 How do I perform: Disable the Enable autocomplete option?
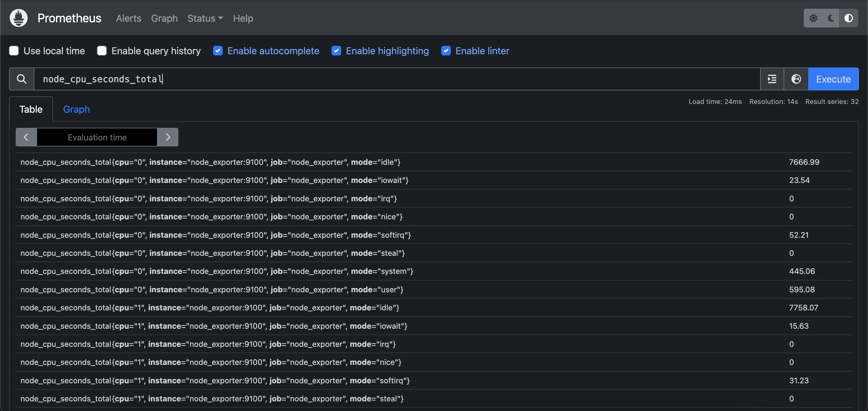[x=218, y=51]
